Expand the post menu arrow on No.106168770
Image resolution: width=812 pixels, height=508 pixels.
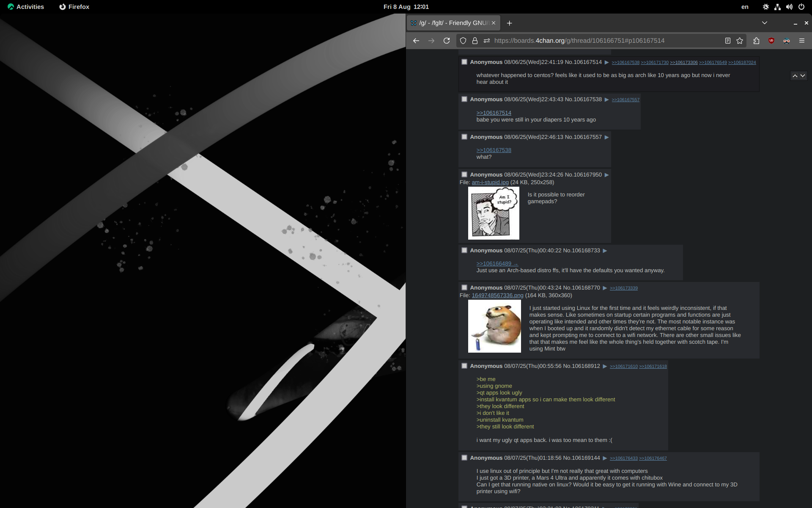(605, 288)
